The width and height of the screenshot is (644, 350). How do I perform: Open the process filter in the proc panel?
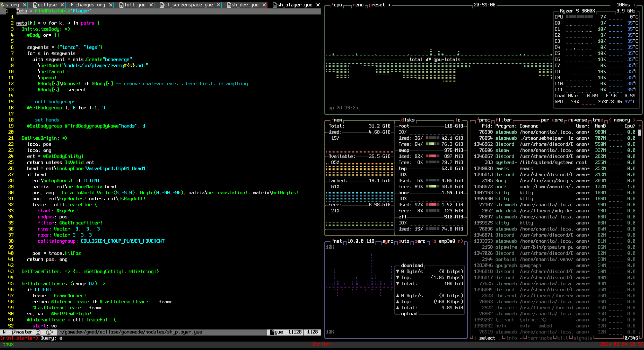[504, 120]
